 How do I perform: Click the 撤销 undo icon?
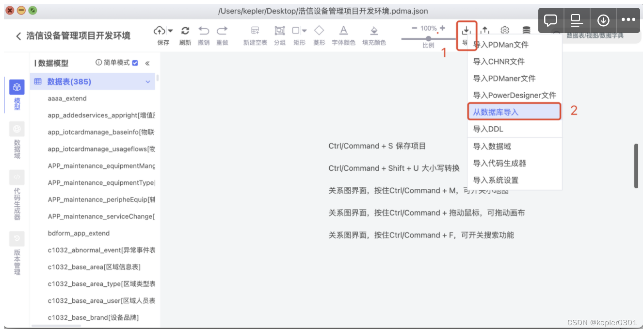[204, 30]
